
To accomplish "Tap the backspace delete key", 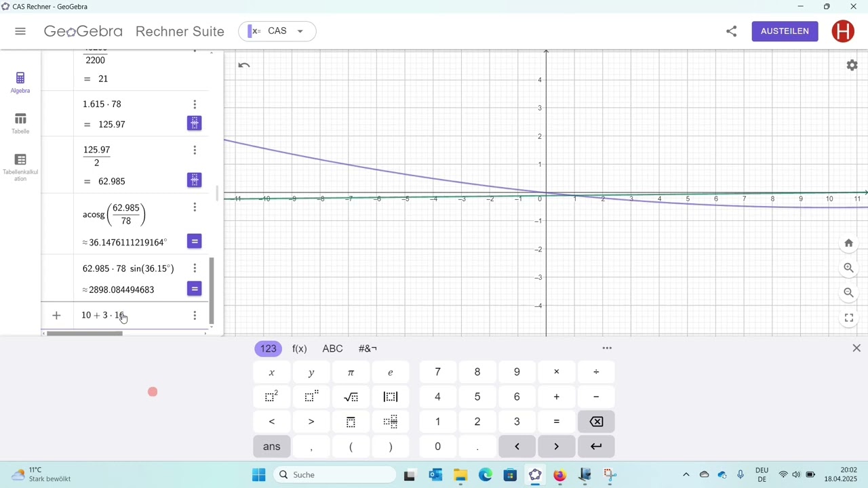I will pyautogui.click(x=596, y=422).
